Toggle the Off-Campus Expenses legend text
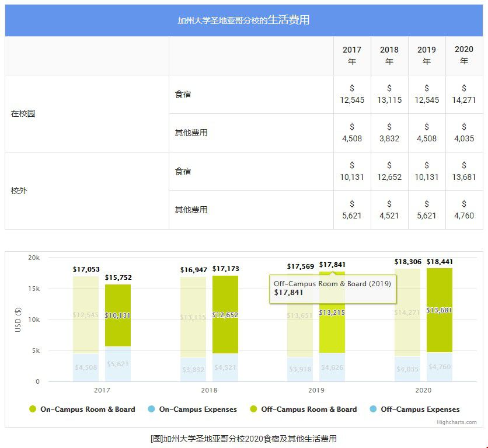 pos(420,409)
